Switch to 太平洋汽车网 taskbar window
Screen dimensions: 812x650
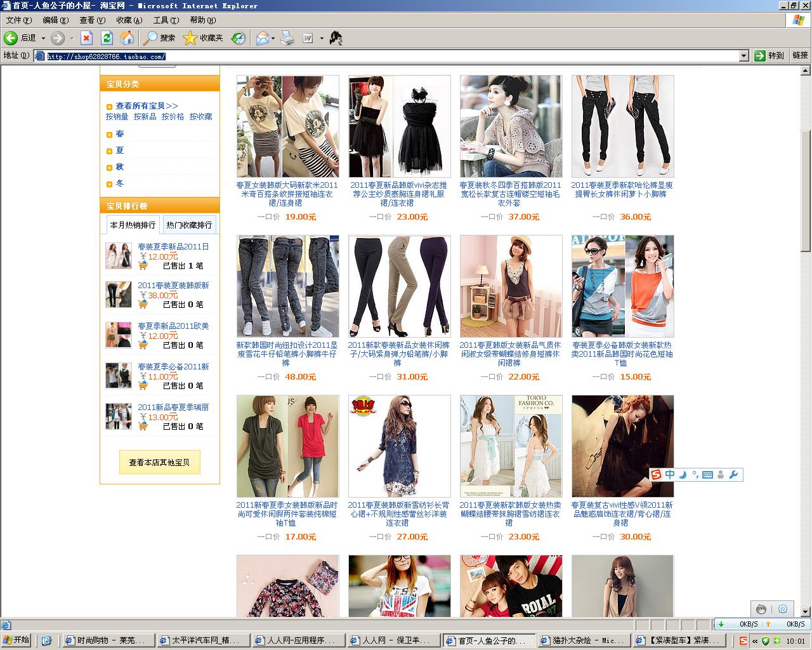pos(203,640)
